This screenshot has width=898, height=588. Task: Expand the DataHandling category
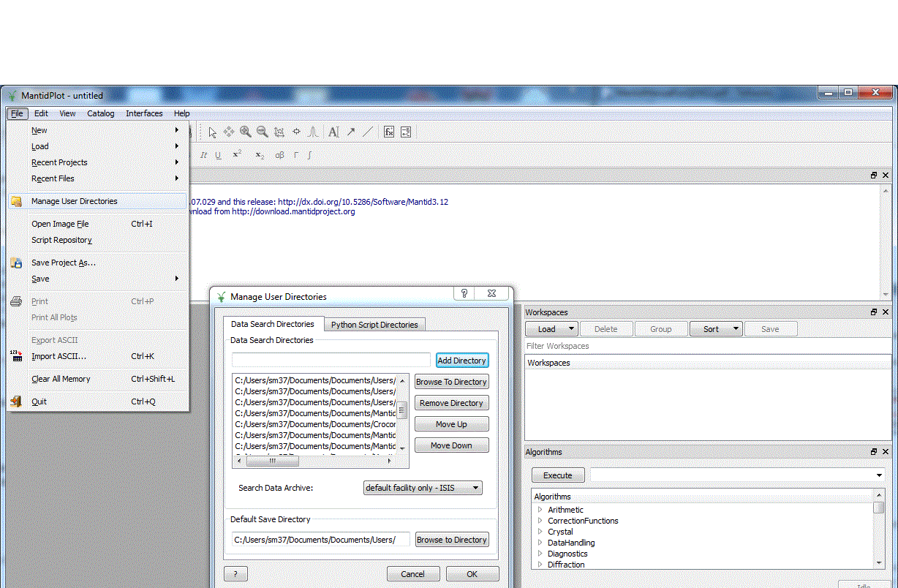(540, 543)
